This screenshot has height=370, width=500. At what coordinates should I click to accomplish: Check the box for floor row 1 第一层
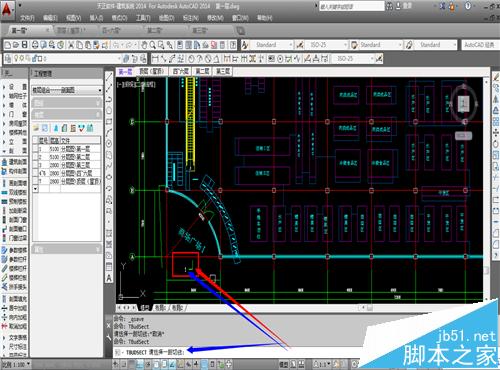tap(35, 149)
